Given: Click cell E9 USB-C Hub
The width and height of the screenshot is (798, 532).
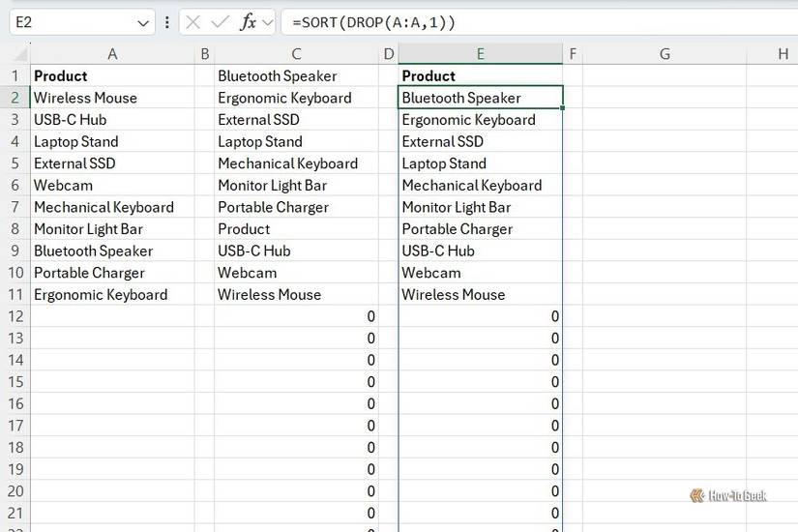Looking at the screenshot, I should pyautogui.click(x=481, y=251).
